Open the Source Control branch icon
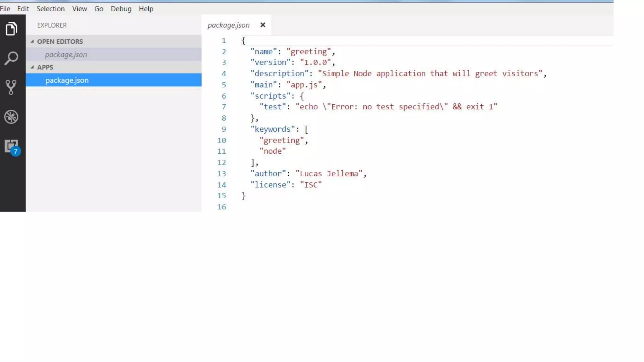Viewport: 644px width, 362px height. [x=11, y=87]
